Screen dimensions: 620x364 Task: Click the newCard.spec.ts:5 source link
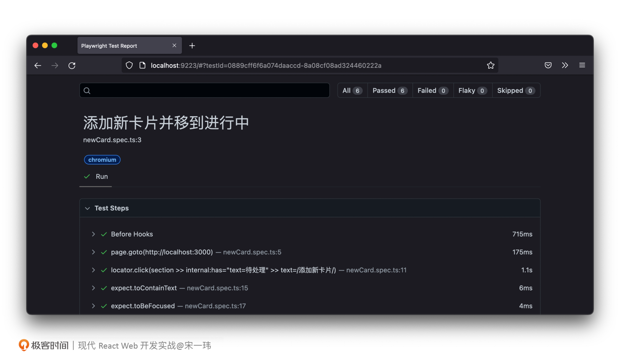click(252, 252)
